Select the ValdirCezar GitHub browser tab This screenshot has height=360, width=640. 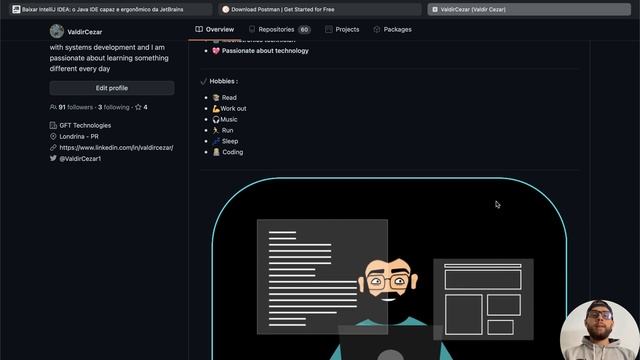[x=529, y=9]
